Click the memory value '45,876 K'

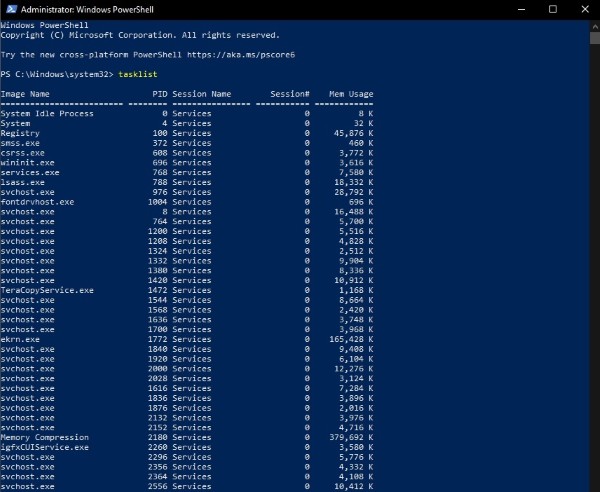354,133
